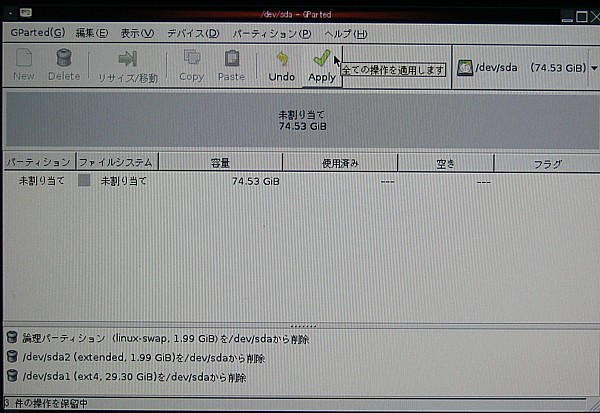Screen dimensions: 600x413
Task: Open the ヘルプ(H) menu
Action: point(346,34)
